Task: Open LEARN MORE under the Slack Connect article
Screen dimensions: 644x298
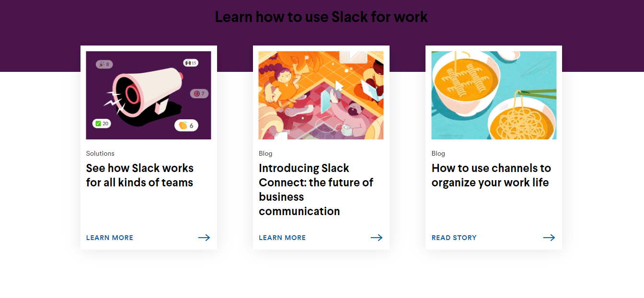Action: 282,237
